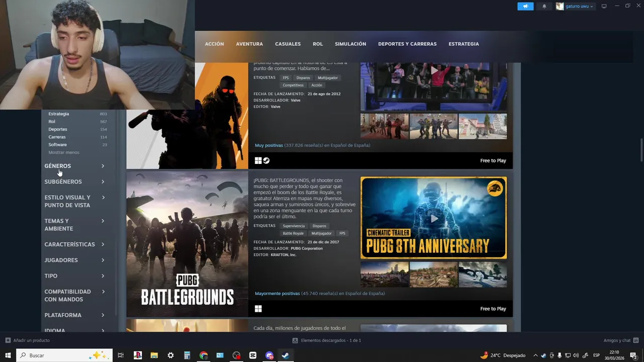Viewport: 644px width, 362px height.
Task: Open the third Counter-Strike screenshot thumbnail
Action: pos(483,126)
